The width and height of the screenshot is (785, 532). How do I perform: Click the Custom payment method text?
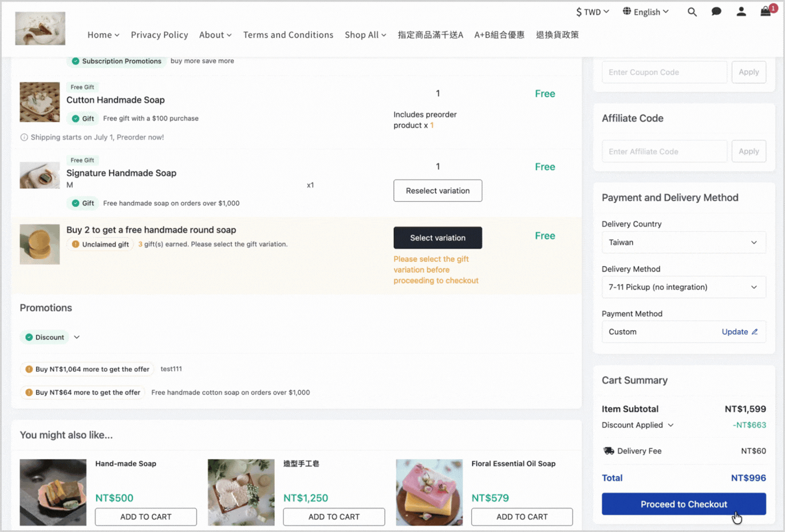pos(622,332)
